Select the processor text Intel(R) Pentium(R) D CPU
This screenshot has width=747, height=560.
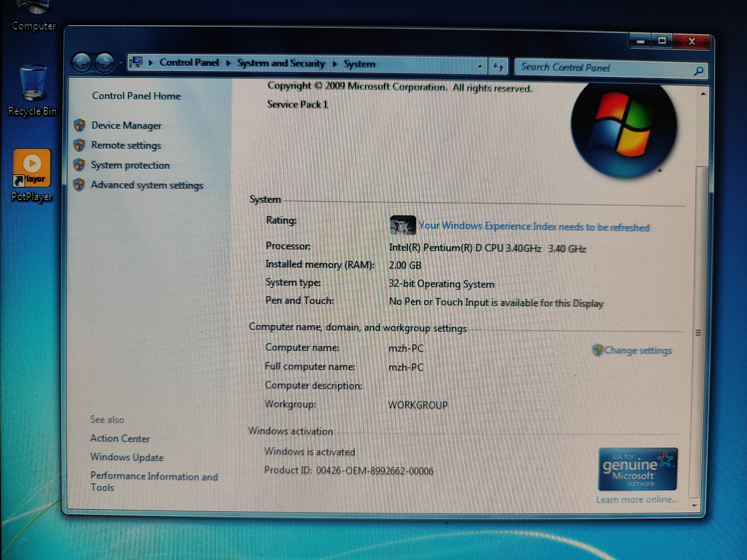(x=446, y=248)
